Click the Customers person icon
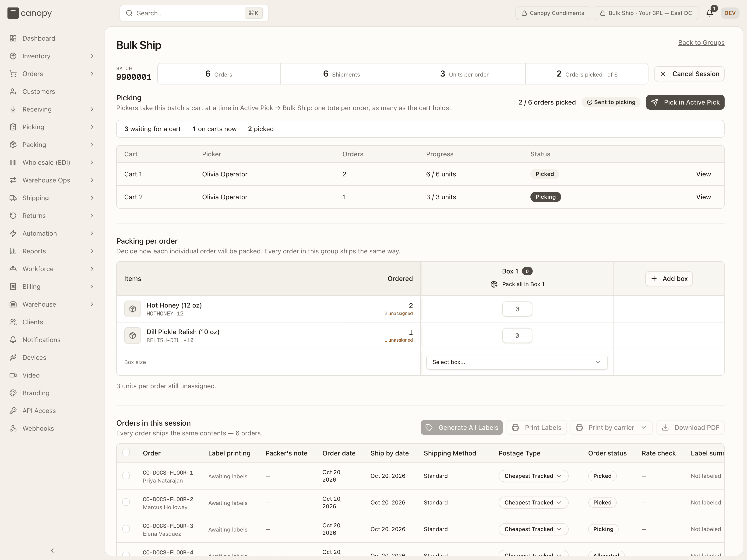Viewport: 747px width, 560px height. [13, 91]
